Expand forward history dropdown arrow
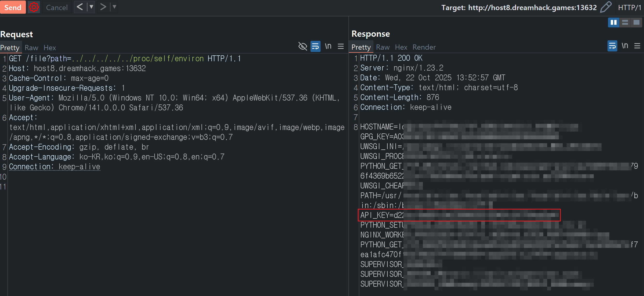Screen dimensions: 644x296 click(x=114, y=7)
